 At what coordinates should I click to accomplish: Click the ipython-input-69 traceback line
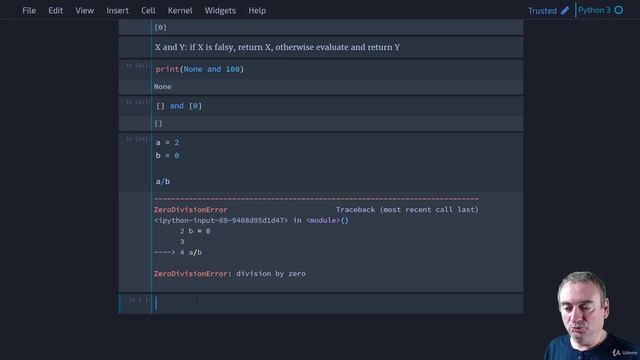click(x=251, y=220)
